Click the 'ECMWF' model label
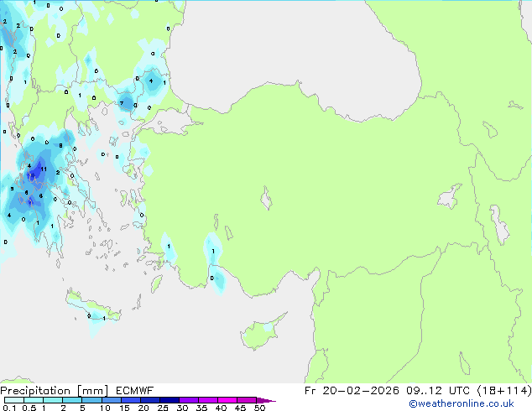The height and width of the screenshot is (411, 532). pos(135,391)
